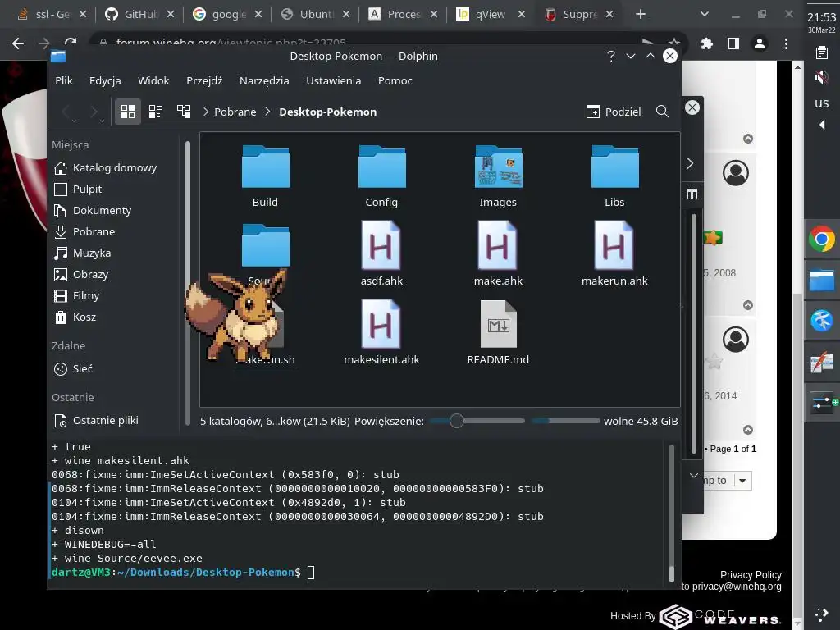
Task: Expand the hidden system tray arrow
Action: tap(822, 125)
